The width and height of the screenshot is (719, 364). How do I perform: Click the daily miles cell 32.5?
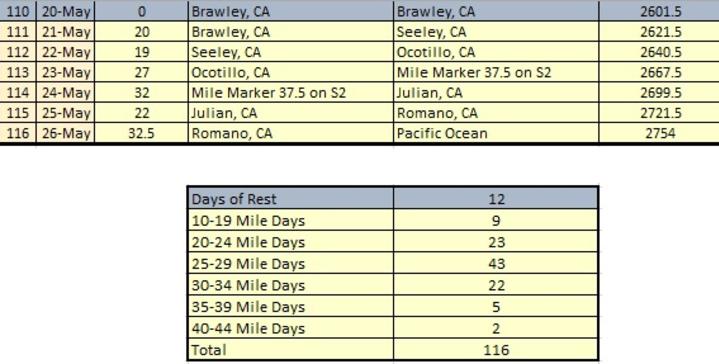(141, 133)
